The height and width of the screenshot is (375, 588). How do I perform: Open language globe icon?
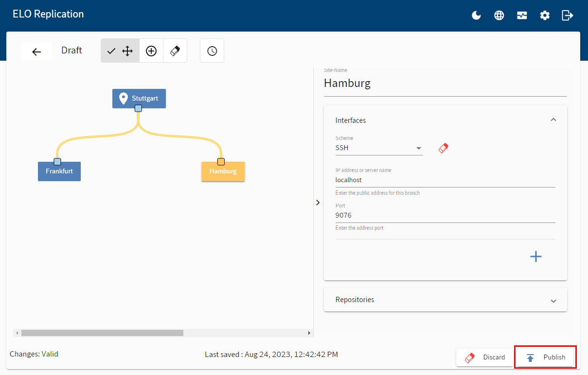coord(499,16)
